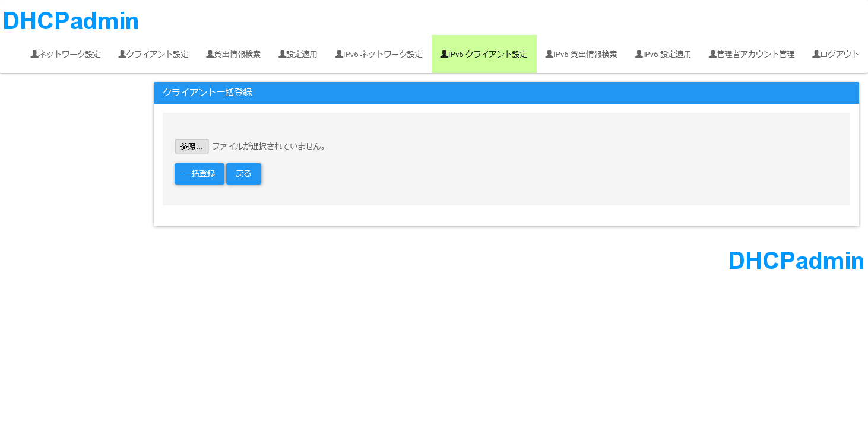Click the person icon beside 貸出情報検索
Viewport: 868px width, 428px height.
tap(210, 54)
